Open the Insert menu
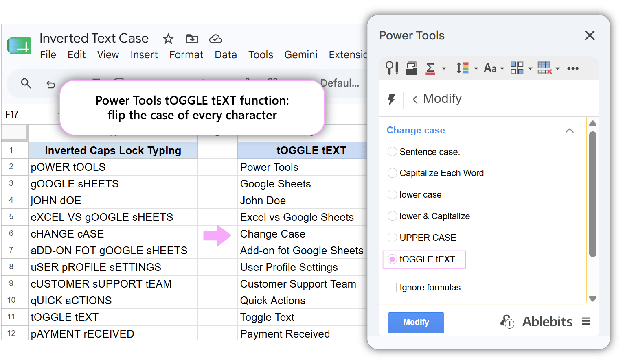Viewport: 625px width, 364px height. coord(144,54)
